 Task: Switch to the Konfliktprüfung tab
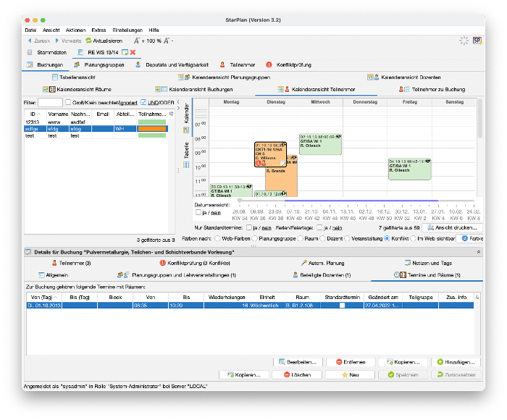pyautogui.click(x=288, y=64)
